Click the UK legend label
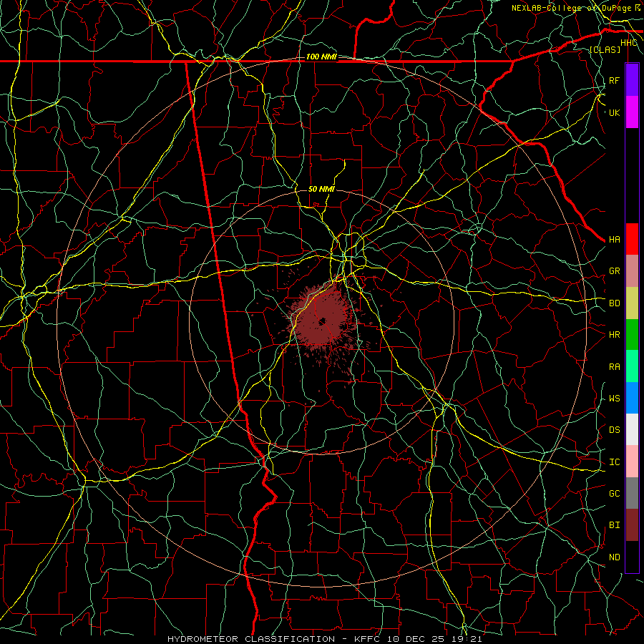The width and height of the screenshot is (644, 644). click(614, 113)
